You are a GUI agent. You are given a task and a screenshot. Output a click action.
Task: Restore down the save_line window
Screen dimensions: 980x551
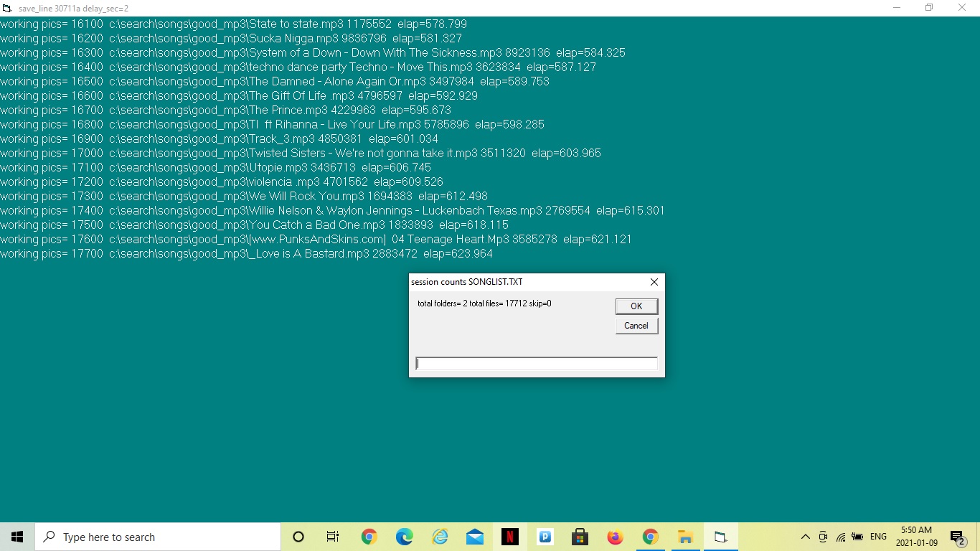pyautogui.click(x=929, y=8)
